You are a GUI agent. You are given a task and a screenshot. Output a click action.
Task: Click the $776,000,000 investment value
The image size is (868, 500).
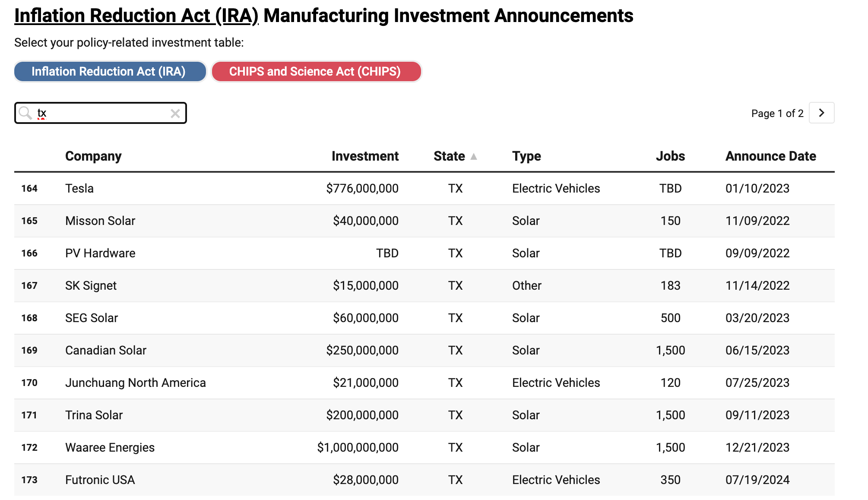click(x=362, y=188)
